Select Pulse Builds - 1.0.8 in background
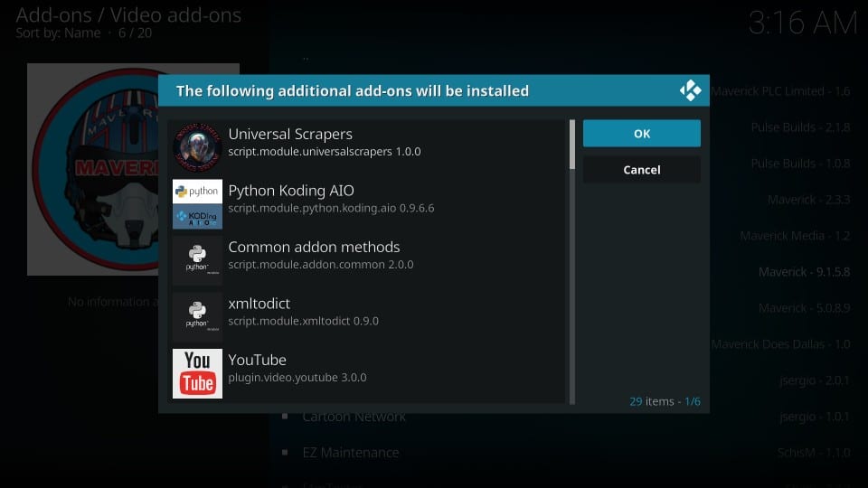868x488 pixels. [x=800, y=164]
